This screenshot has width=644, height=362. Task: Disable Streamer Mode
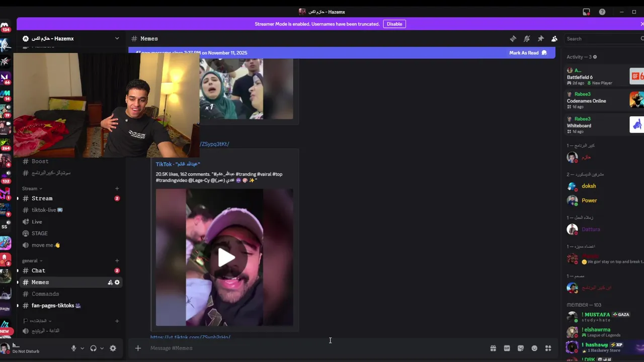tap(394, 24)
